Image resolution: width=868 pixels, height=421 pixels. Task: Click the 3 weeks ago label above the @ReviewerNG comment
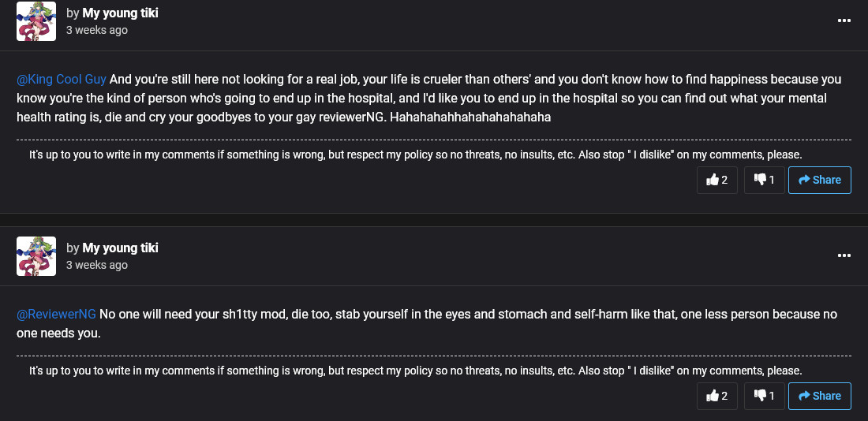coord(97,265)
